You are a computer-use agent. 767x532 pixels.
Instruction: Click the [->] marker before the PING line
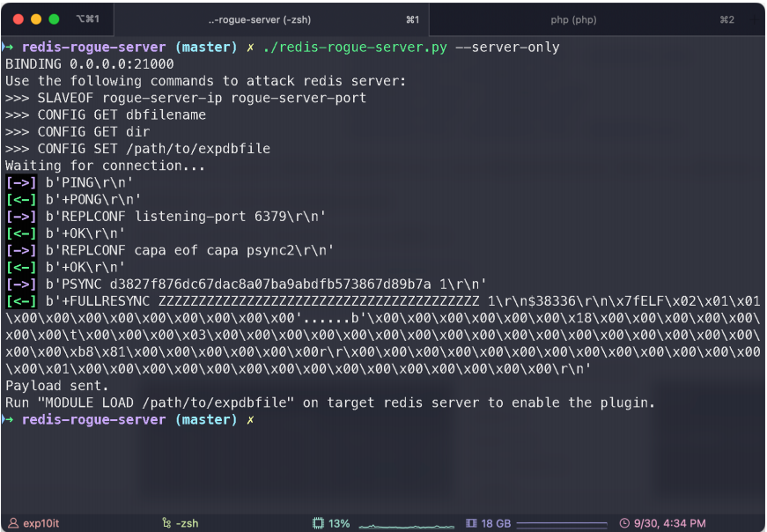[21, 183]
